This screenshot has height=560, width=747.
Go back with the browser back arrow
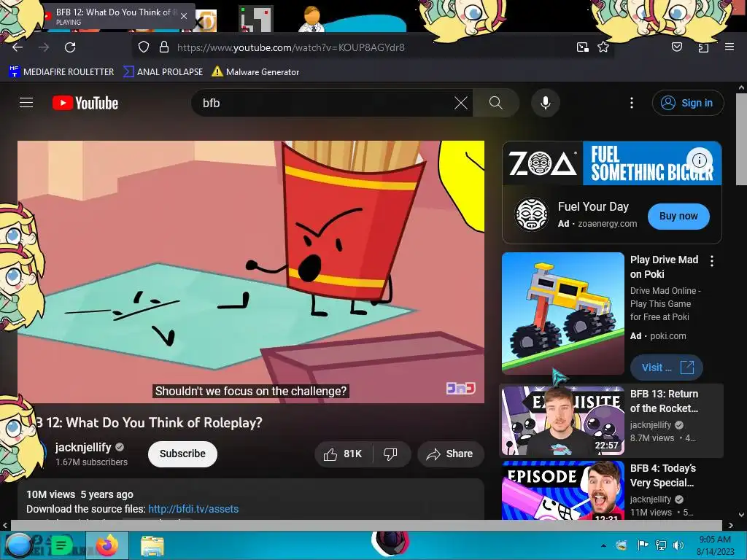(x=18, y=47)
